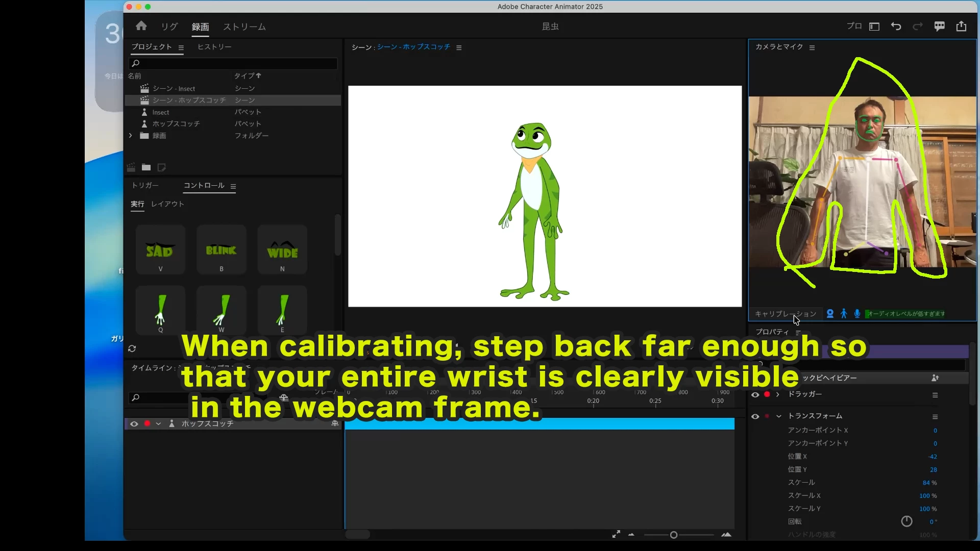This screenshot has width=980, height=551.
Task: Open the comments speech bubble icon
Action: (x=939, y=27)
